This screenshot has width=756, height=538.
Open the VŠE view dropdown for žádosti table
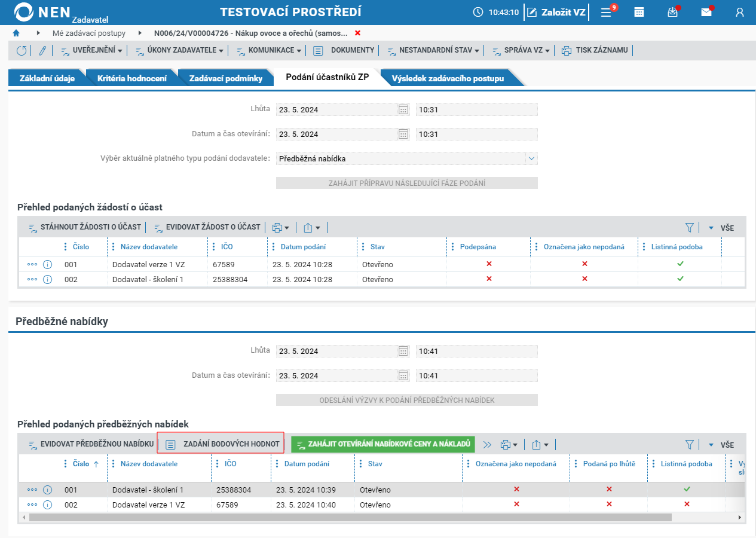tap(721, 228)
